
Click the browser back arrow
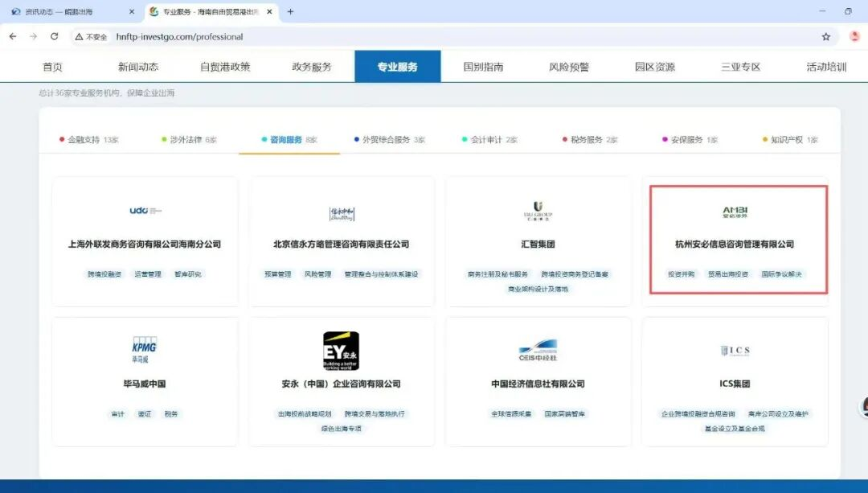[x=13, y=36]
